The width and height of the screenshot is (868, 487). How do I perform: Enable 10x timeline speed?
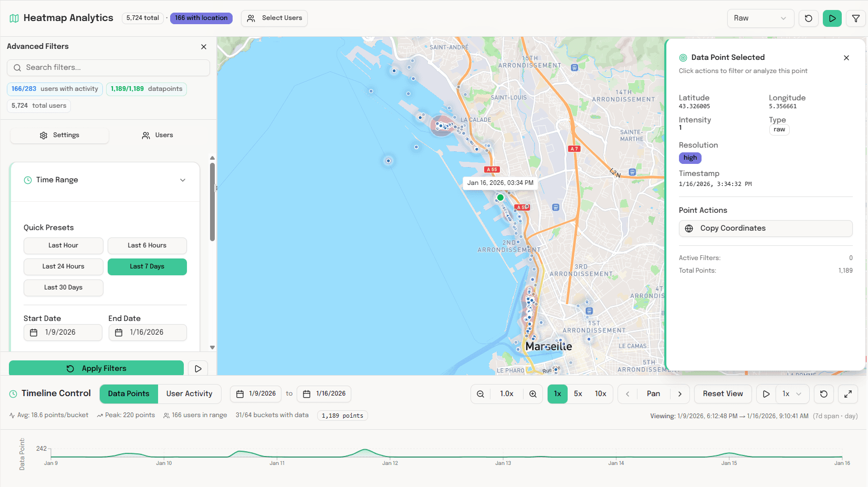point(600,393)
